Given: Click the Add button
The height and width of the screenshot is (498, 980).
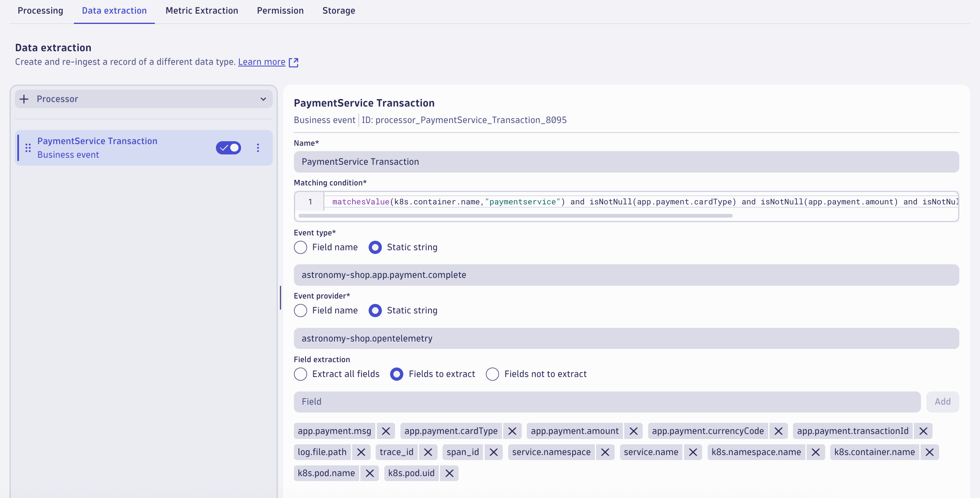Looking at the screenshot, I should pyautogui.click(x=942, y=402).
